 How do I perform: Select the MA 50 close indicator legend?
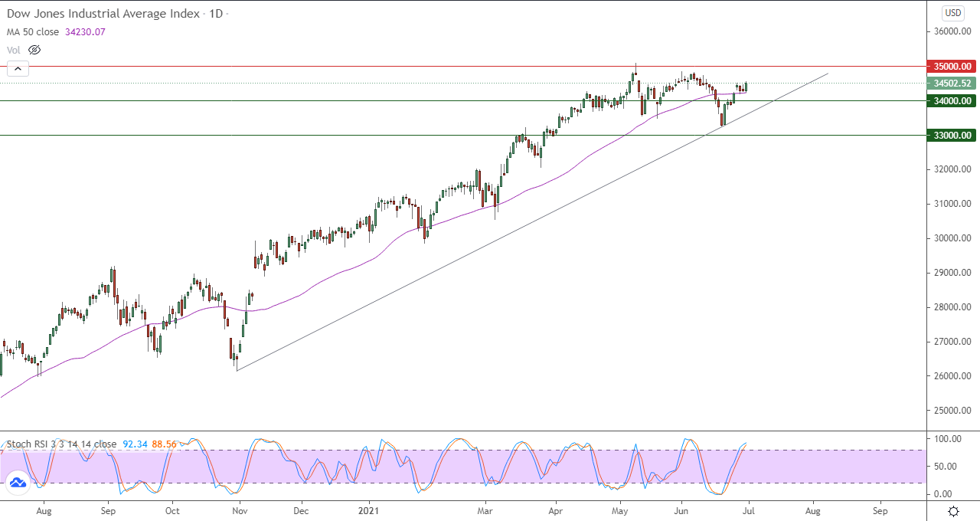point(34,31)
